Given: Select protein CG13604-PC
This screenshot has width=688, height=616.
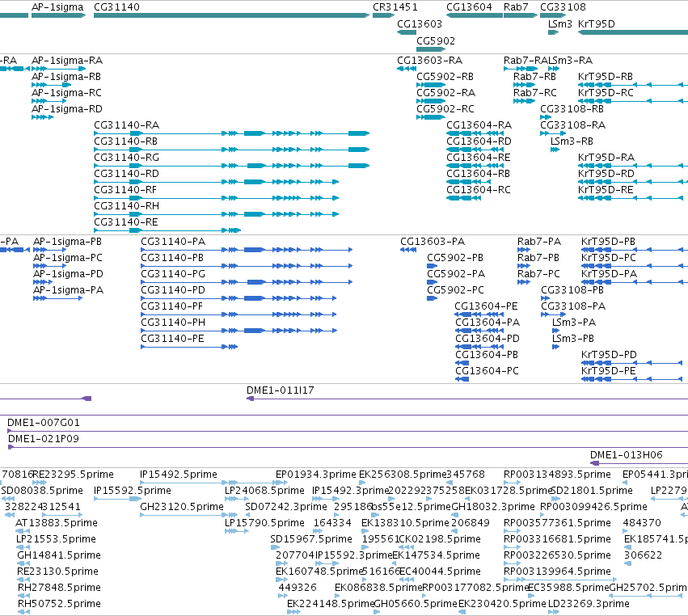Looking at the screenshot, I should tap(462, 379).
